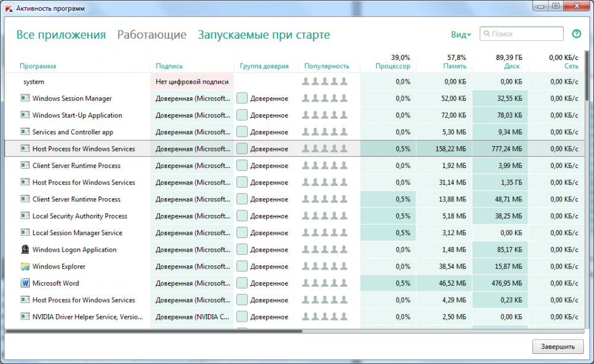The height and width of the screenshot is (364, 594).
Task: Click the trust group box for Windows Session Manager
Action: [242, 99]
